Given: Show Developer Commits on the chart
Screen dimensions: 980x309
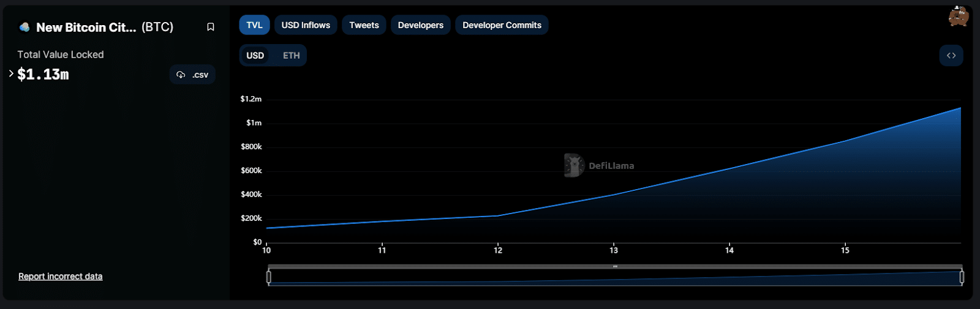Looking at the screenshot, I should (502, 25).
